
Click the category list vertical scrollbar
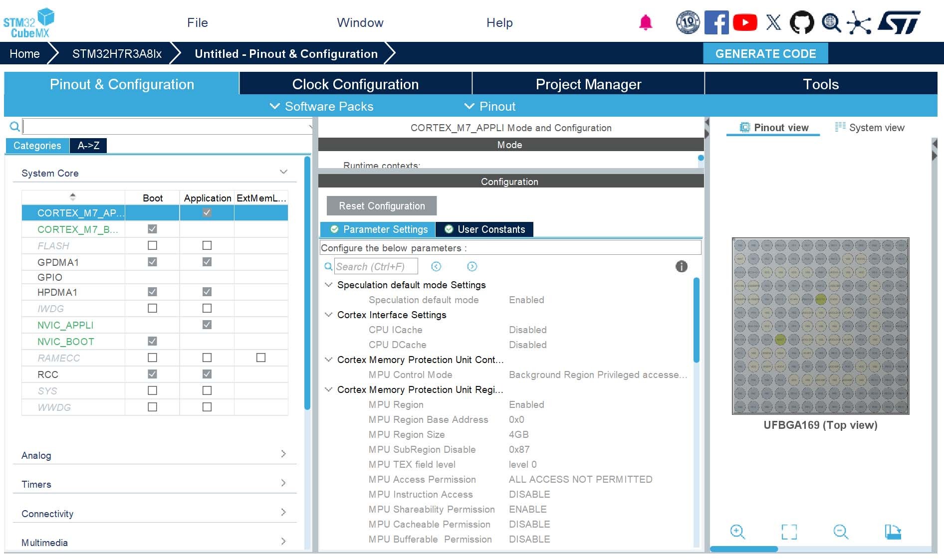[x=307, y=283]
